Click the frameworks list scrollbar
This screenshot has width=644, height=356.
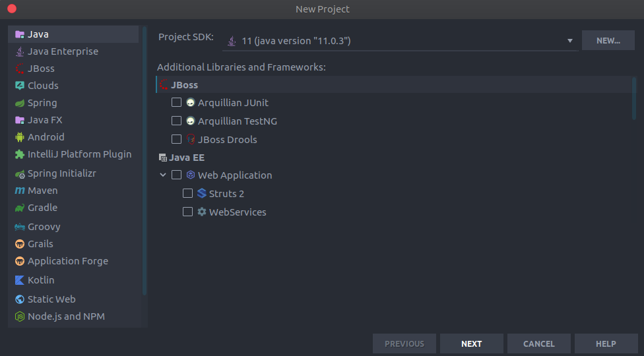click(x=634, y=98)
